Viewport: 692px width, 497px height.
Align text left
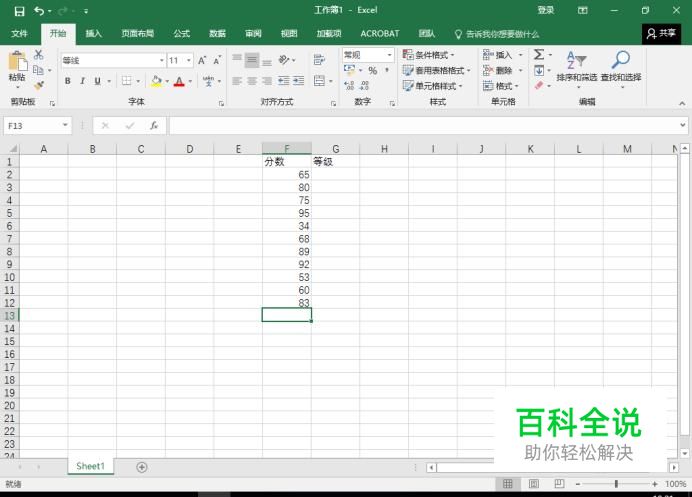(x=237, y=81)
